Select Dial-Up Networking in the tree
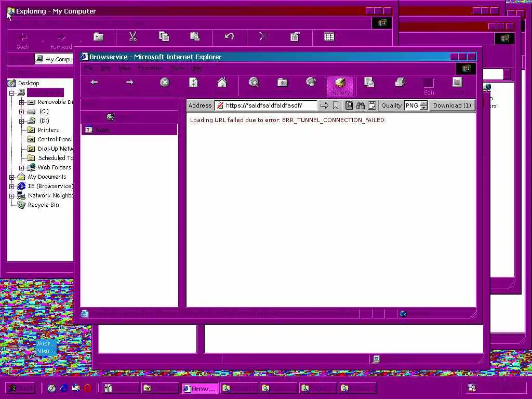The height and width of the screenshot is (399, 532). pos(55,149)
